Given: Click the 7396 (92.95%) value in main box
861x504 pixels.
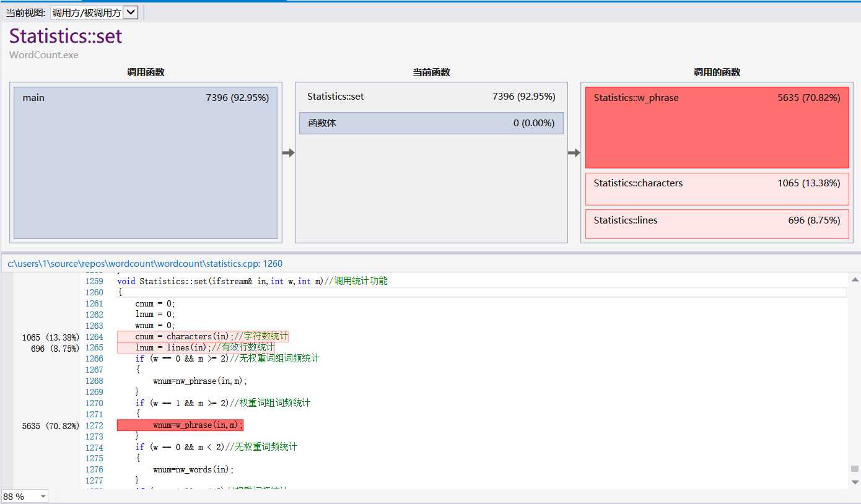Looking at the screenshot, I should tap(237, 98).
